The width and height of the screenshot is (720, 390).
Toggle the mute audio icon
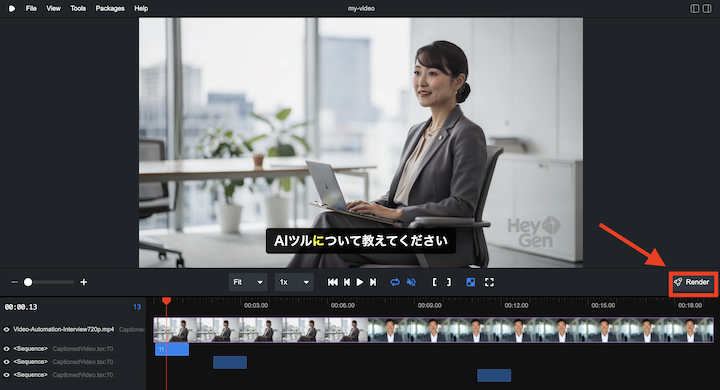[x=411, y=282]
